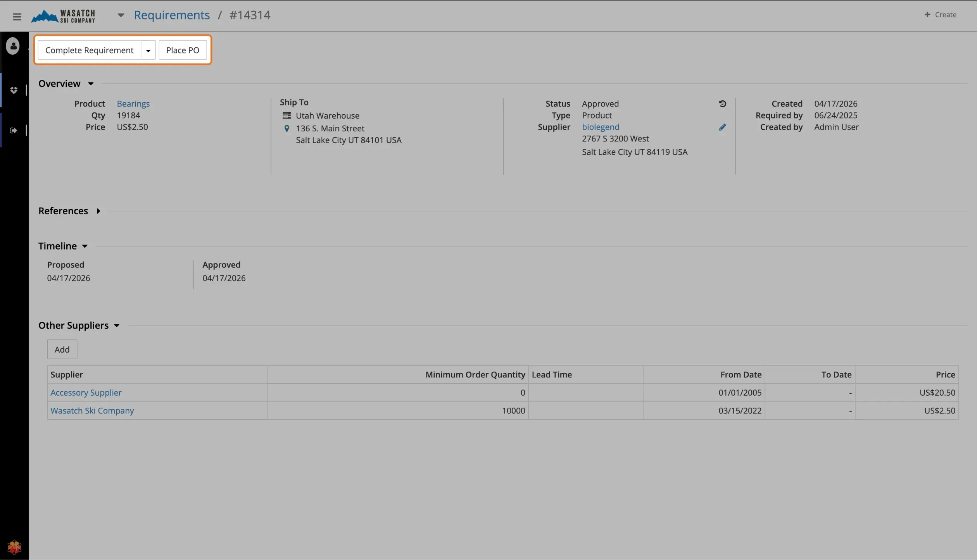Click the Utah Warehouse icon

click(x=287, y=115)
